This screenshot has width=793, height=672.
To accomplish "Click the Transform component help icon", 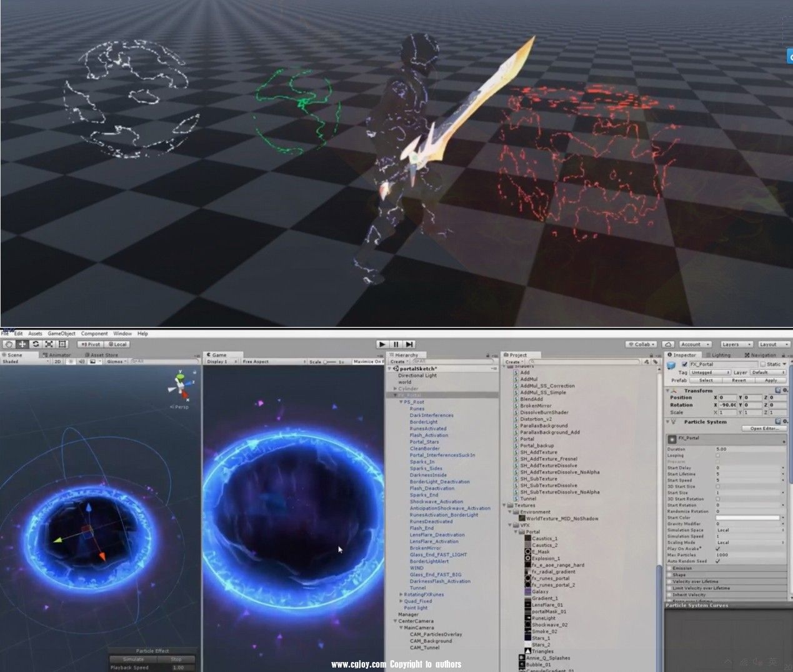I will pos(778,391).
